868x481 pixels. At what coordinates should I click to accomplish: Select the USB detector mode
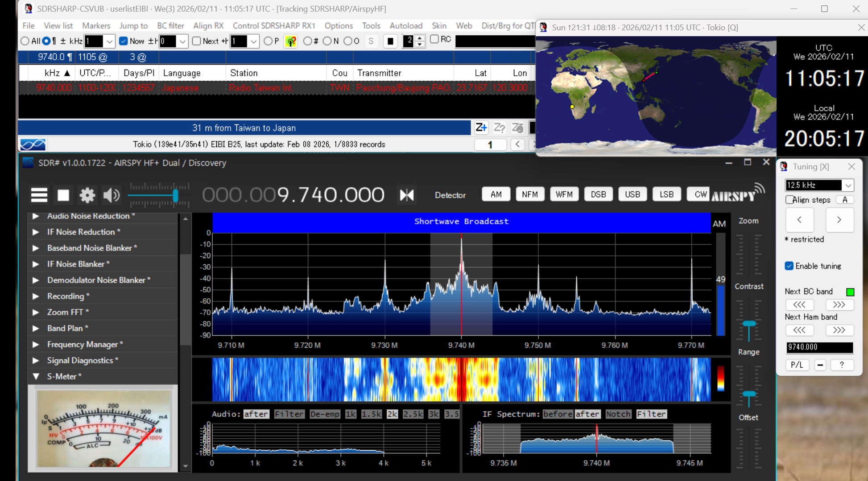(x=632, y=194)
